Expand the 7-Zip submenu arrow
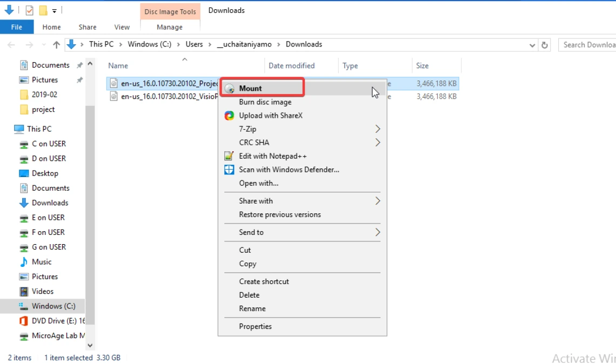Viewport: 616px width, 364px height. coord(378,129)
